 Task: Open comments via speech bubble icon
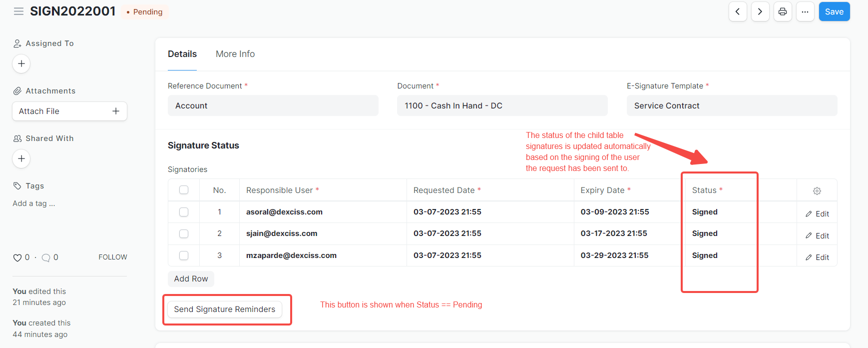pos(46,257)
